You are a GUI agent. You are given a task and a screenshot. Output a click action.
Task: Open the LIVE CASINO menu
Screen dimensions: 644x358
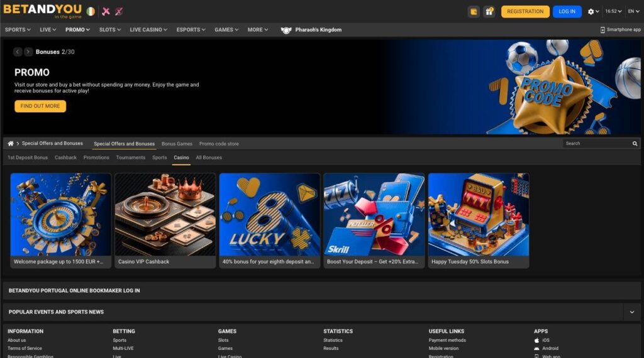coord(148,30)
